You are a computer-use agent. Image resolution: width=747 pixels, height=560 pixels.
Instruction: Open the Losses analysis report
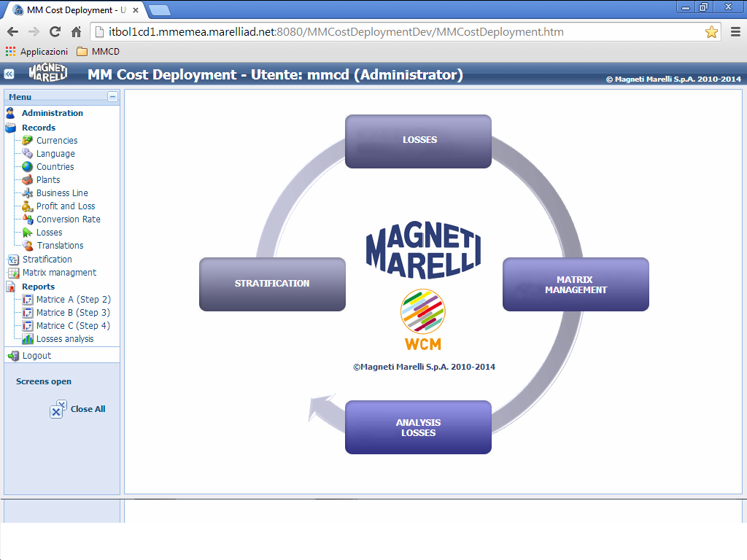(65, 338)
